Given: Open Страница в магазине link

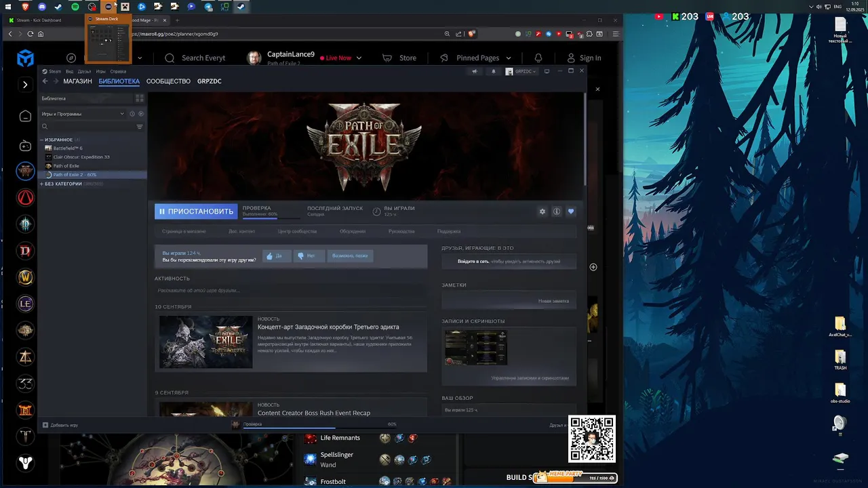Looking at the screenshot, I should click(x=184, y=231).
